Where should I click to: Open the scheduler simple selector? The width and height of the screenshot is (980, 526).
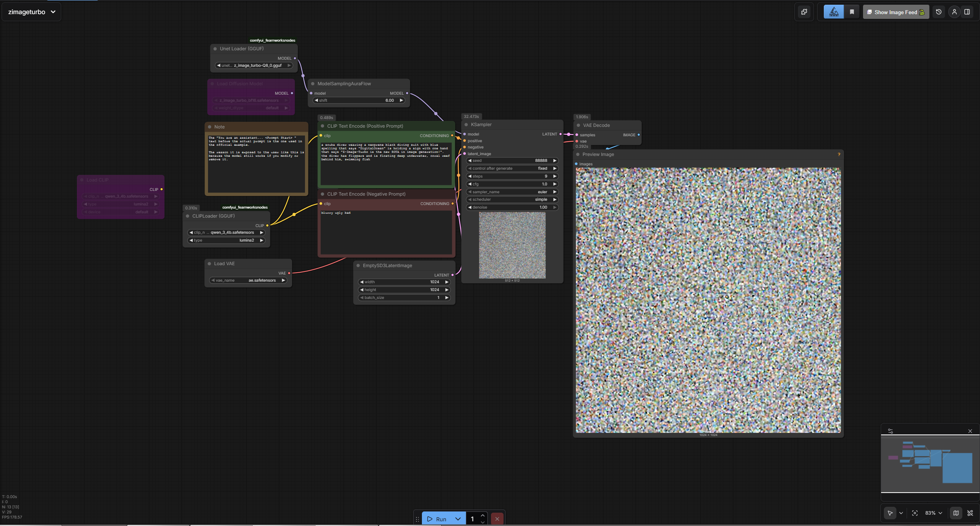512,200
